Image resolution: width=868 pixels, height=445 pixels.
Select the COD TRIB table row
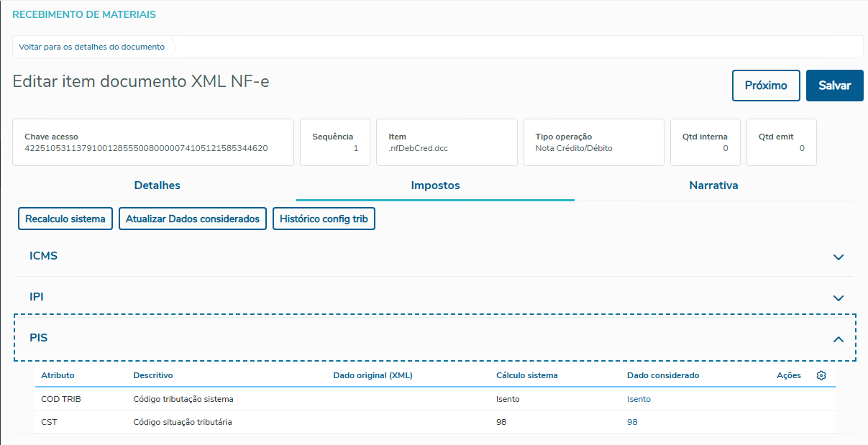[x=288, y=399]
